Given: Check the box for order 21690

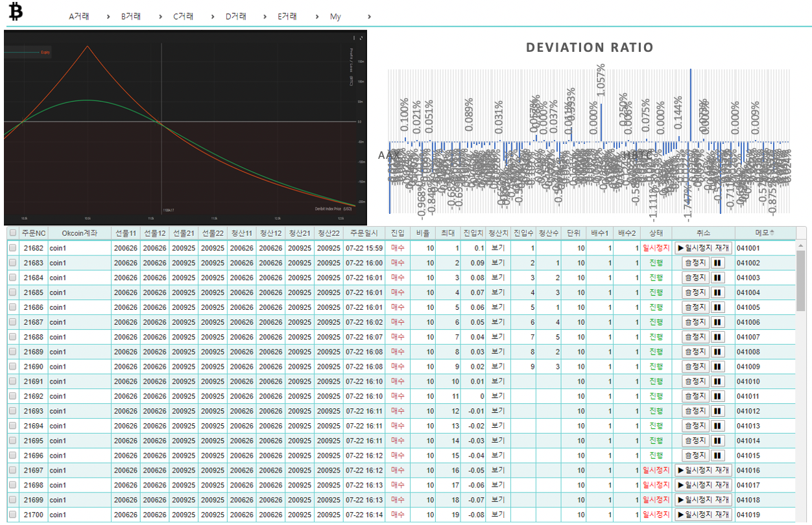Looking at the screenshot, I should 13,366.
